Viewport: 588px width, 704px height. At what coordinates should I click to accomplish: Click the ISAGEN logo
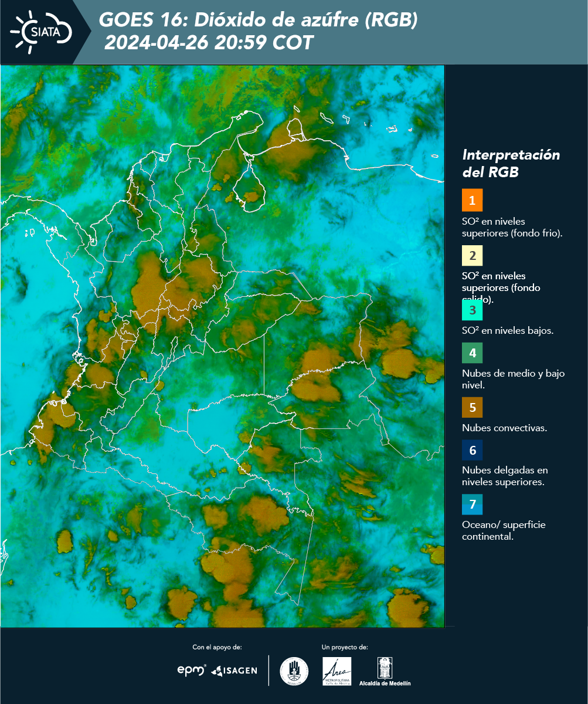[234, 671]
